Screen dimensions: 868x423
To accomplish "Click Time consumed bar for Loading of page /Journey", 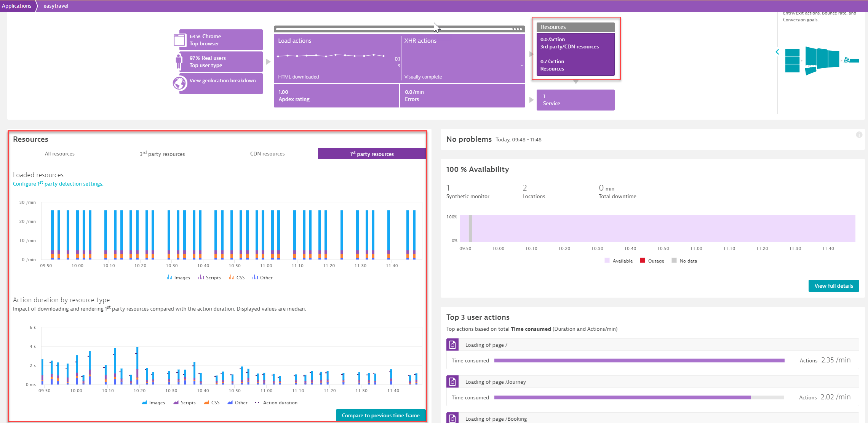I will [639, 397].
